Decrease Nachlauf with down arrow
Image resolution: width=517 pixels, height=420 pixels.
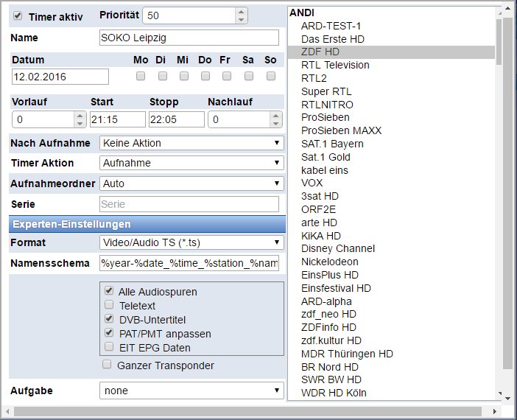pyautogui.click(x=275, y=123)
